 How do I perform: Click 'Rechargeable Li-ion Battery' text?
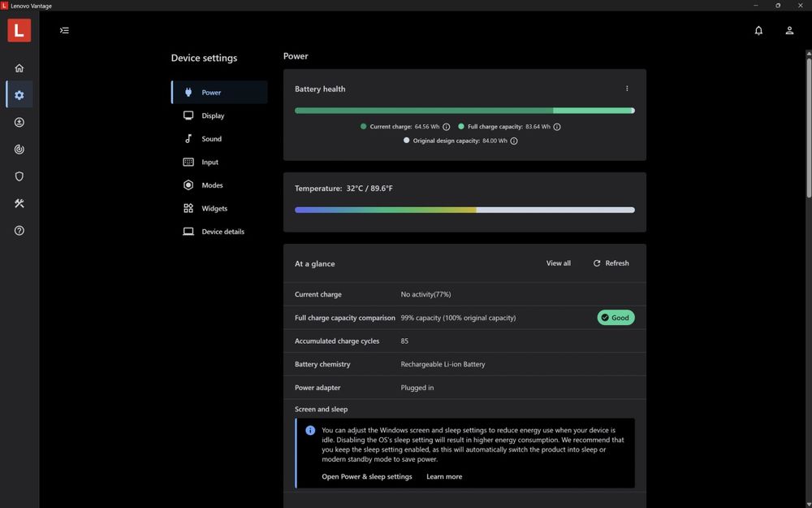pyautogui.click(x=443, y=364)
